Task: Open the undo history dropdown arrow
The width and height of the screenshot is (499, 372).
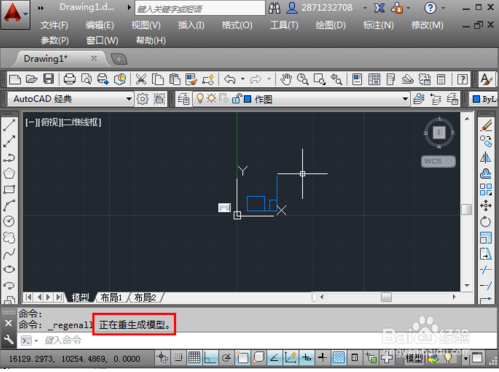Action: click(243, 79)
